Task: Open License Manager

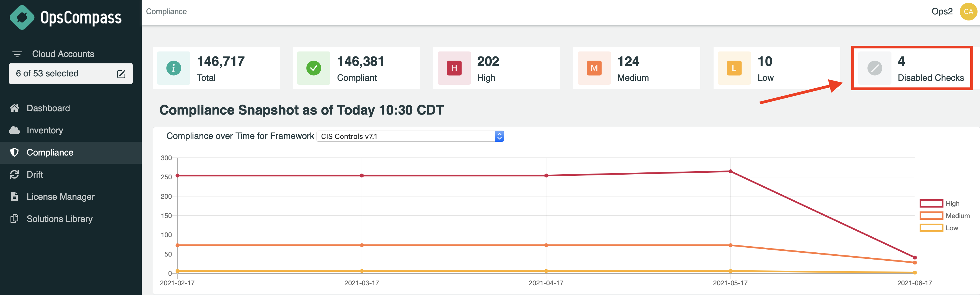Action: [71, 196]
